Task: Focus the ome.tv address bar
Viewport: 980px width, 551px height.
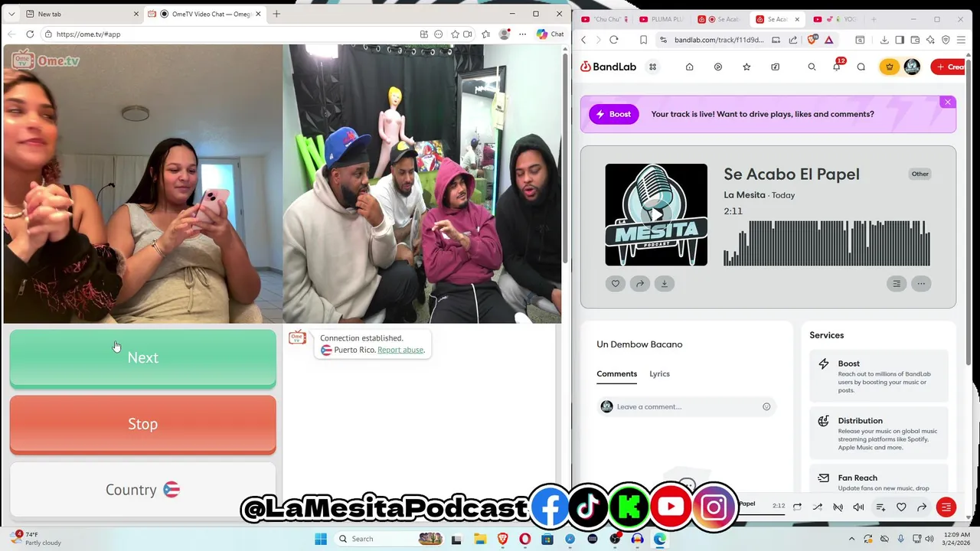Action: (230, 34)
